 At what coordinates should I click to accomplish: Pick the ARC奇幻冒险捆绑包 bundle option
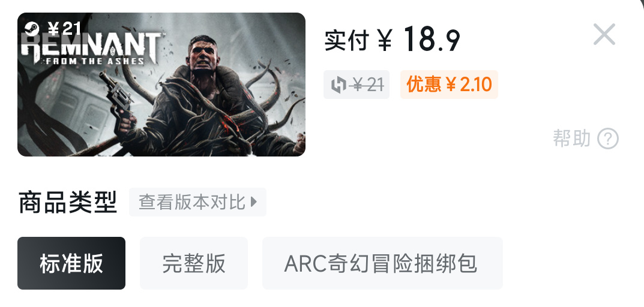pos(382,263)
